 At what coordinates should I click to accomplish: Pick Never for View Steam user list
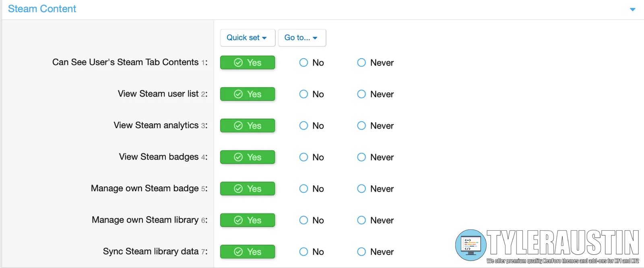point(361,94)
